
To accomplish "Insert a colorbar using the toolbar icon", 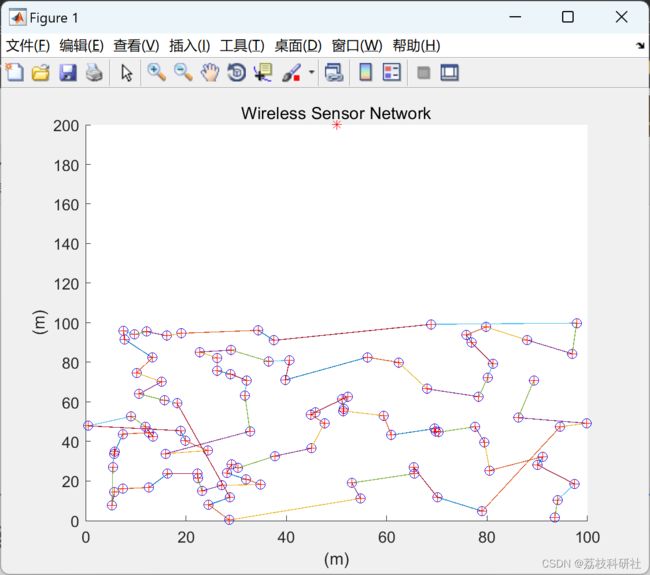I will coord(366,73).
